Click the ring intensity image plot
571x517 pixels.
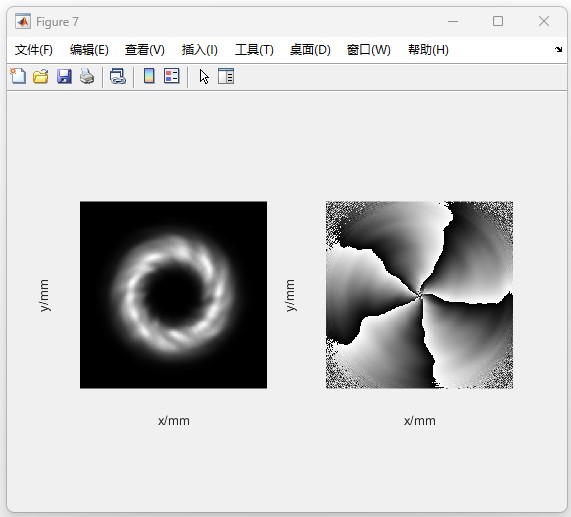(x=173, y=295)
